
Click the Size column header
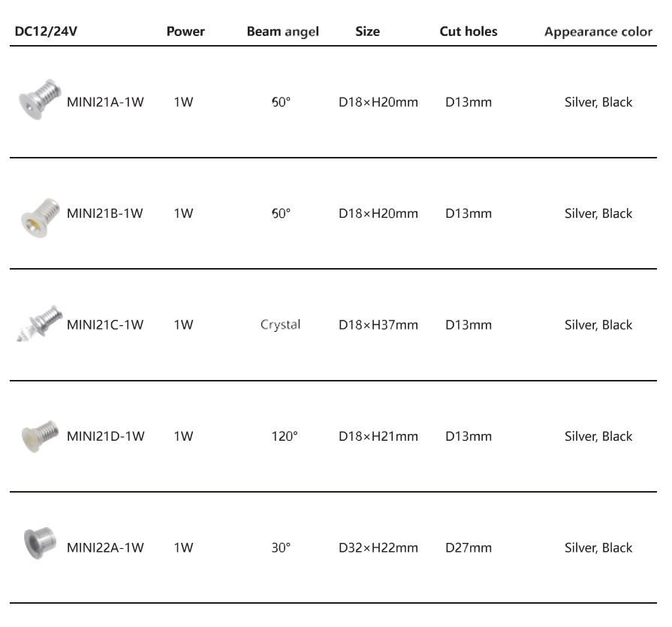367,32
